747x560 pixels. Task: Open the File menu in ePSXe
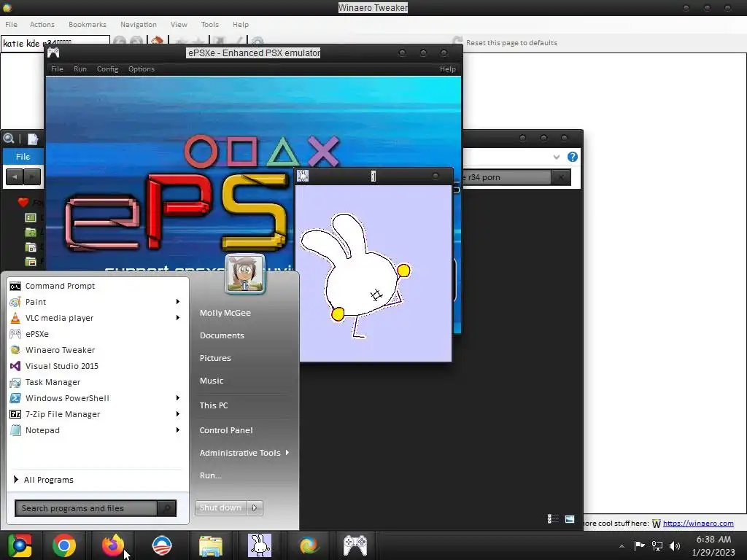click(57, 69)
